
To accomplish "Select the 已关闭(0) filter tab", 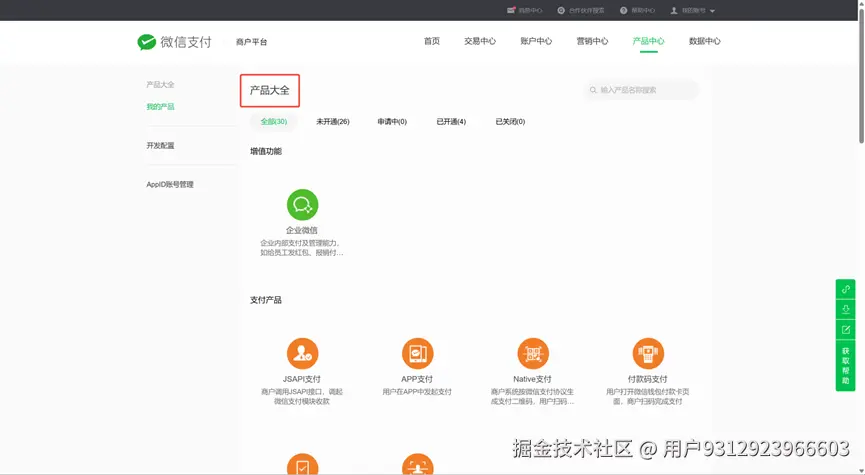I will tap(510, 121).
